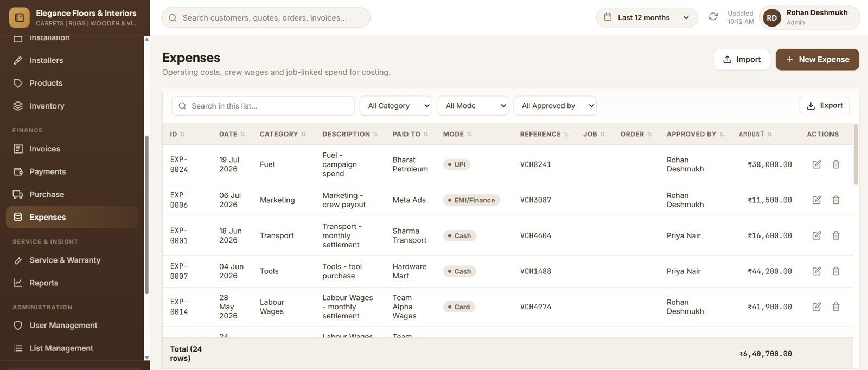868x370 pixels.
Task: Sort by Amount column icon
Action: click(x=769, y=134)
